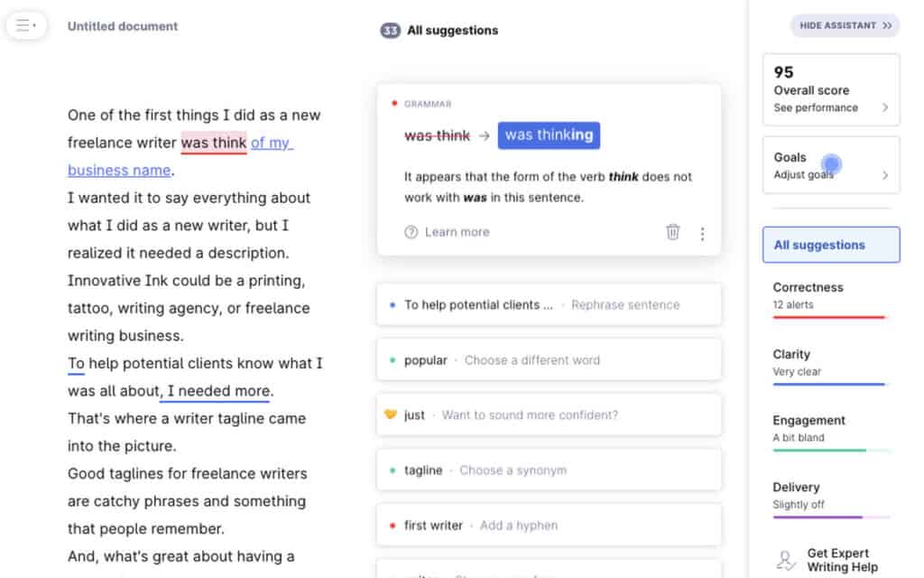
Task: Click the underlined 'was think' in document
Action: click(x=213, y=143)
